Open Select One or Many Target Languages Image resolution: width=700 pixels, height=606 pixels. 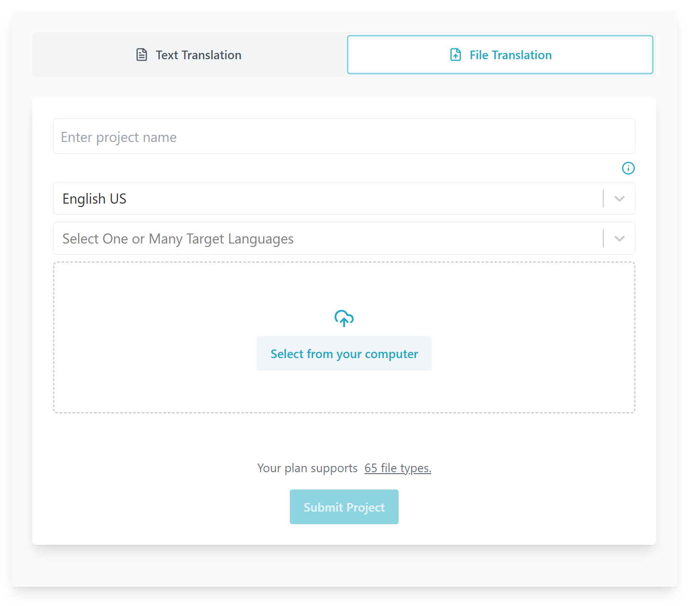344,238
